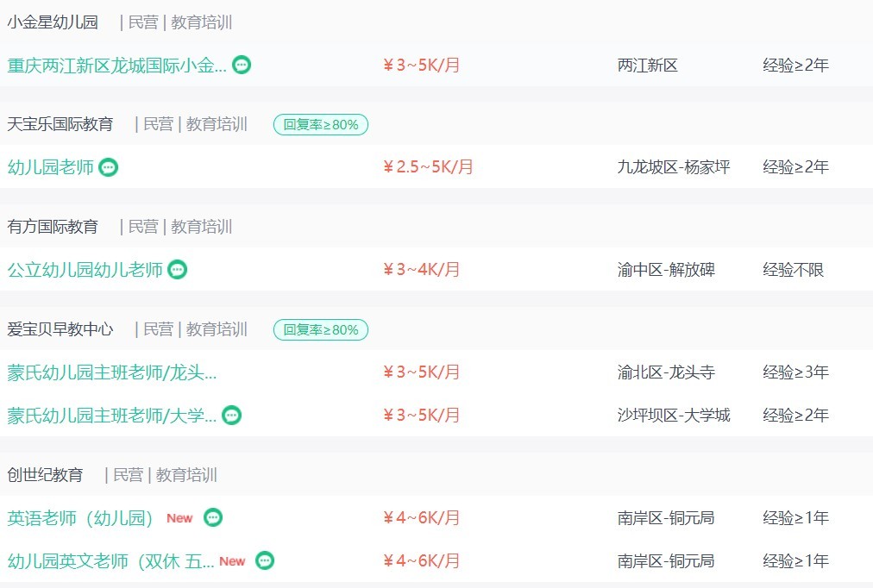This screenshot has height=588, width=873.
Task: Click New badge on 英语老师（幼儿园）
Action: pyautogui.click(x=179, y=518)
